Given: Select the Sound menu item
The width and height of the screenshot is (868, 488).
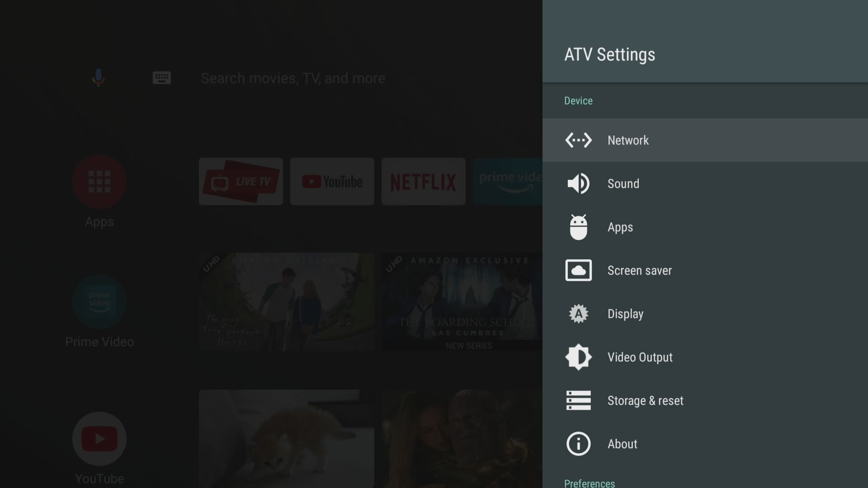Looking at the screenshot, I should click(623, 183).
